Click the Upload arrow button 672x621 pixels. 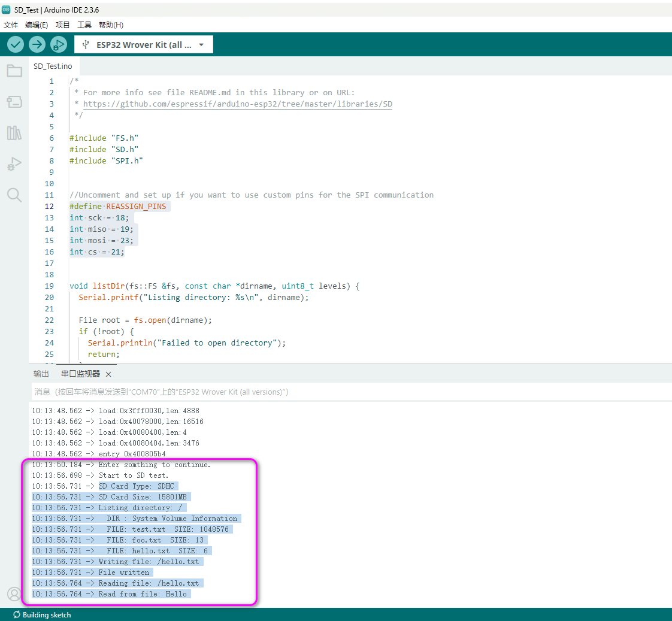37,44
